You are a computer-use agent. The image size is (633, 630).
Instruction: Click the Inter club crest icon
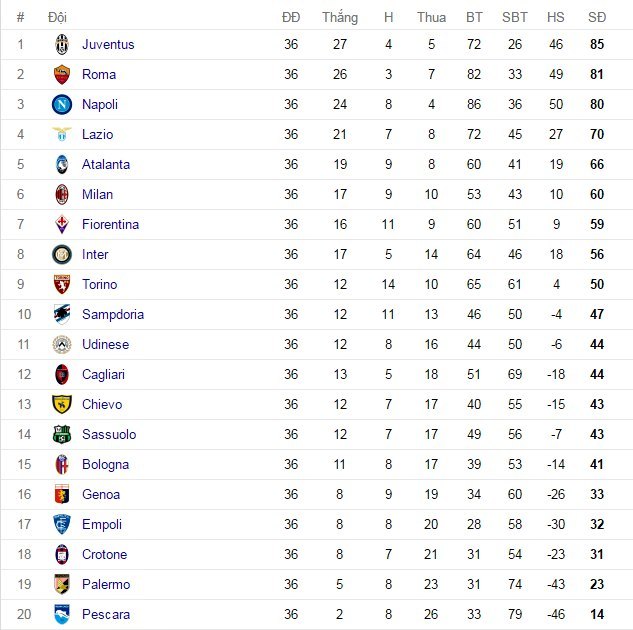click(x=62, y=254)
